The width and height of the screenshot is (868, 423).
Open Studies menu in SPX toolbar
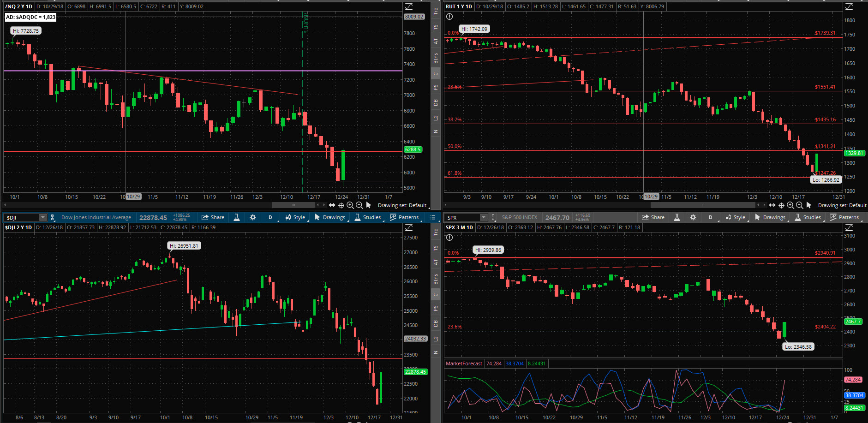(x=808, y=217)
